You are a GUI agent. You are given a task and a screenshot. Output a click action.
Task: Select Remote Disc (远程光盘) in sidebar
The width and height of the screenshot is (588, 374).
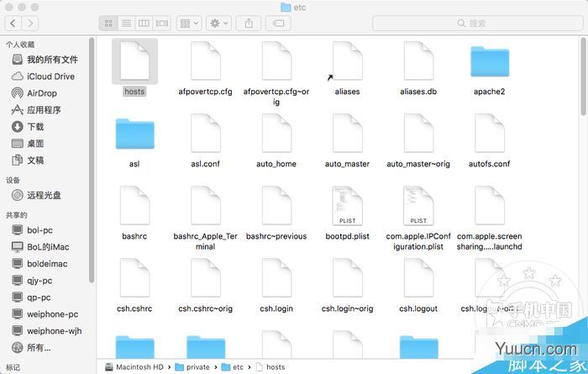coord(36,195)
